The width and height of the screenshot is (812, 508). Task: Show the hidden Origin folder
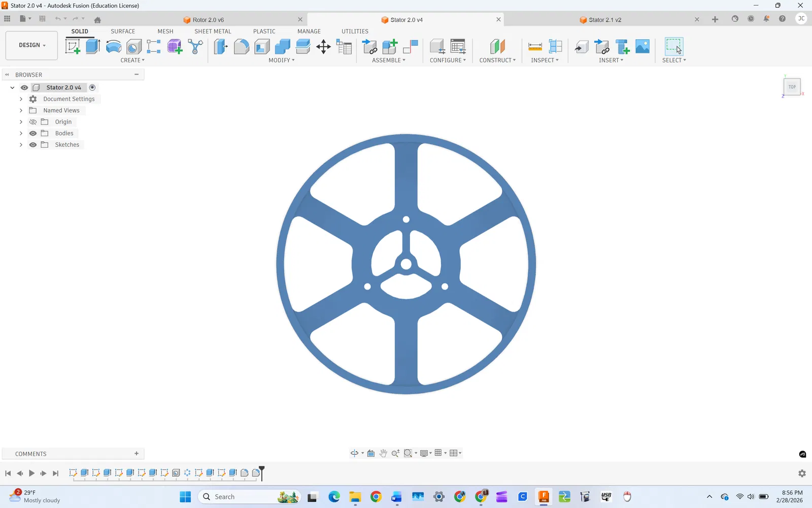[33, 122]
